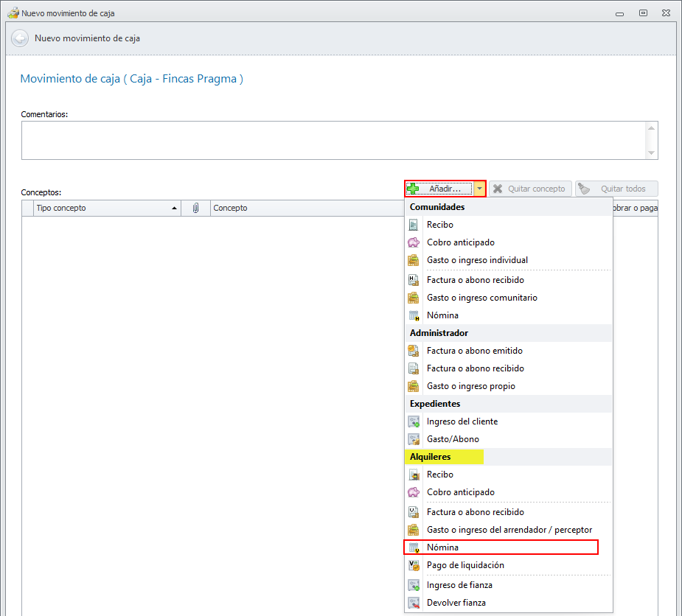Open the Añadir dropdown arrow
682x616 pixels.
click(x=479, y=189)
